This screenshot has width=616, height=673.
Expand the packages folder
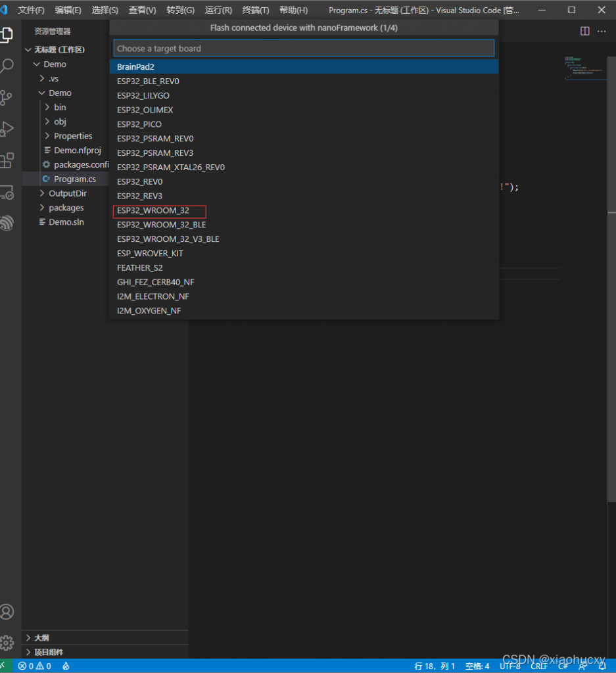42,208
